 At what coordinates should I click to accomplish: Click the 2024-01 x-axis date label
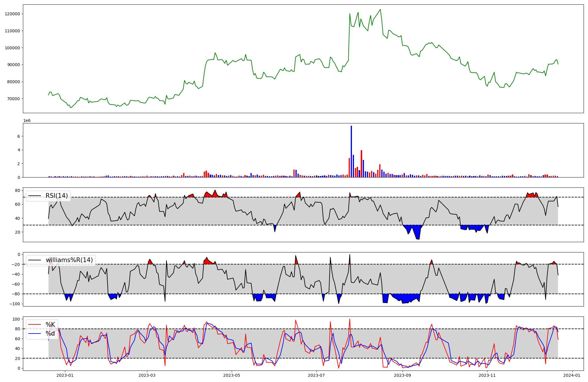pyautogui.click(x=572, y=375)
